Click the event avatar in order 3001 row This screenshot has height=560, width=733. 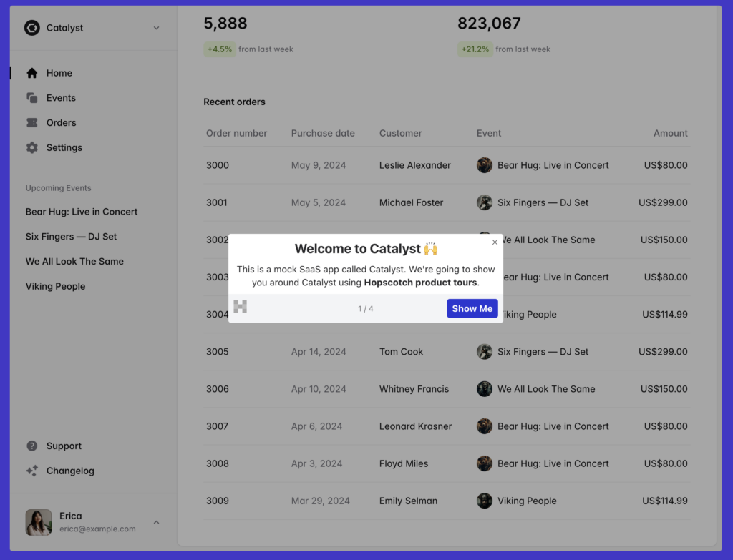(485, 202)
